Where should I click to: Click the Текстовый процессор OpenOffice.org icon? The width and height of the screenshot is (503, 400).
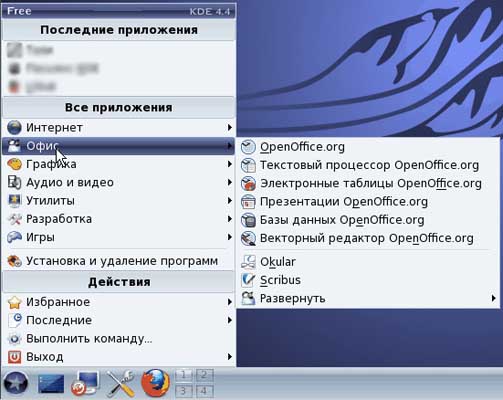point(248,165)
